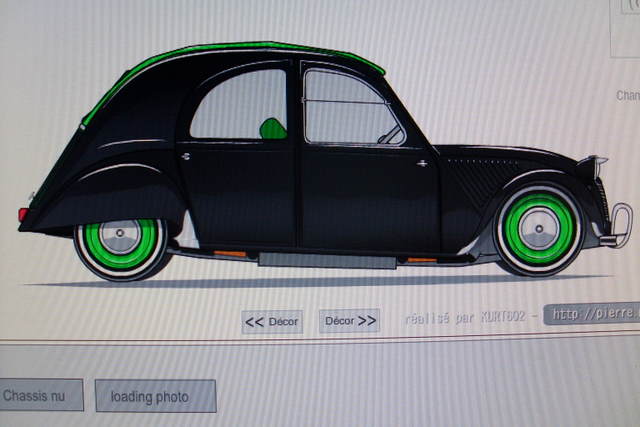Click the green rear wheel of the car

pos(121,241)
